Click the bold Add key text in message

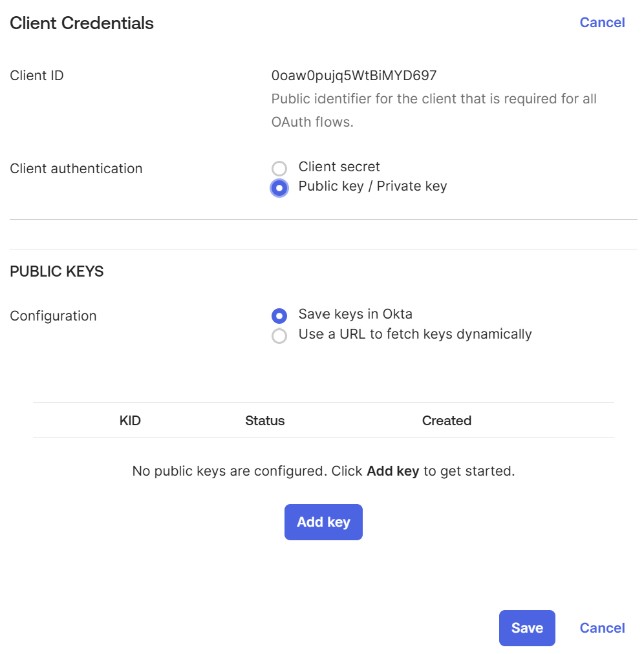click(x=392, y=470)
